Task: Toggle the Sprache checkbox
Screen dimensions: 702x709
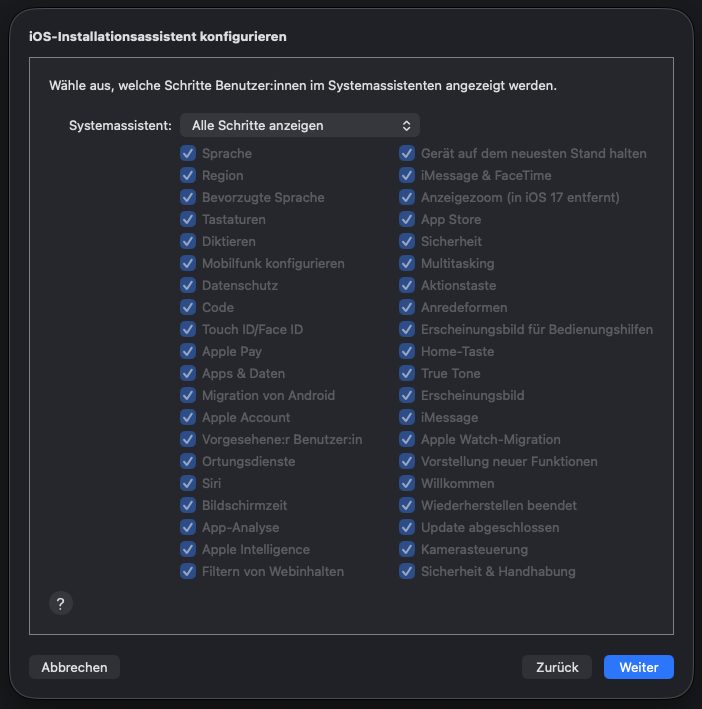Action: coord(188,153)
